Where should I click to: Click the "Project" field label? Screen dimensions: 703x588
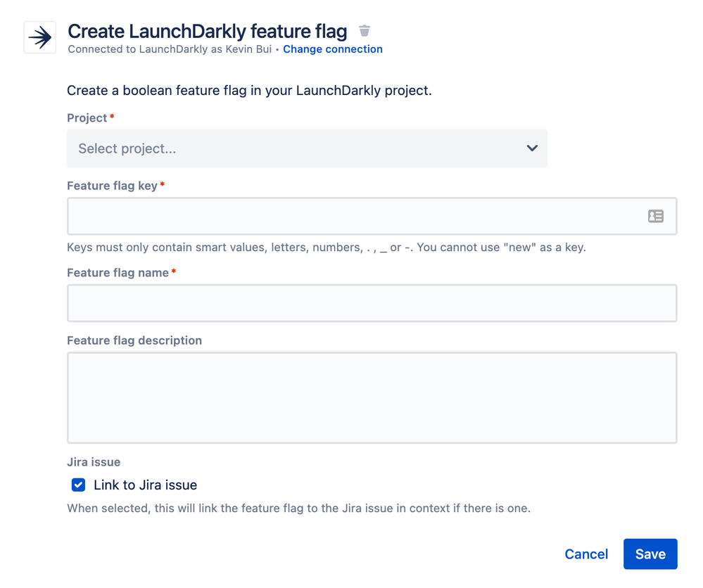point(87,118)
